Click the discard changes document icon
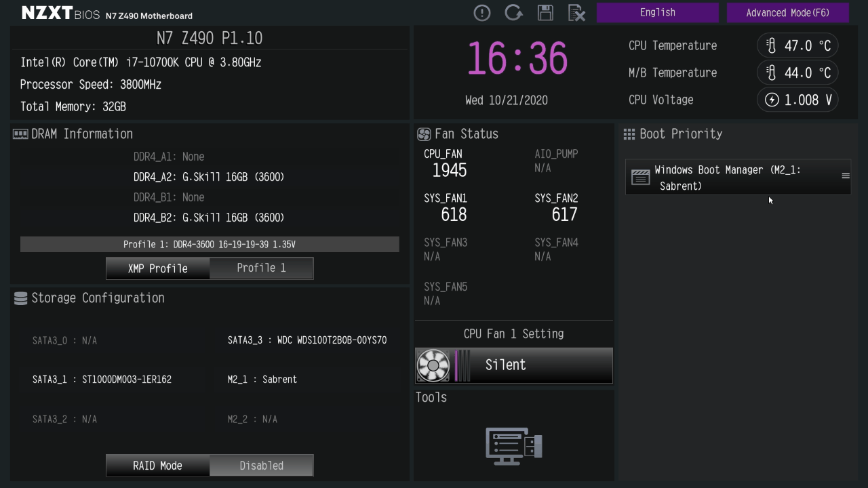 pyautogui.click(x=576, y=13)
